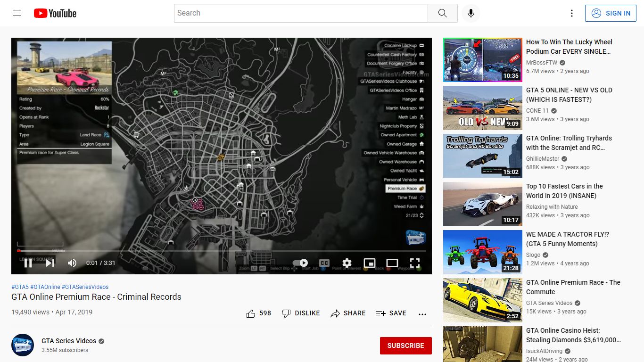Click the SIGN IN button
The width and height of the screenshot is (644, 362).
click(610, 13)
